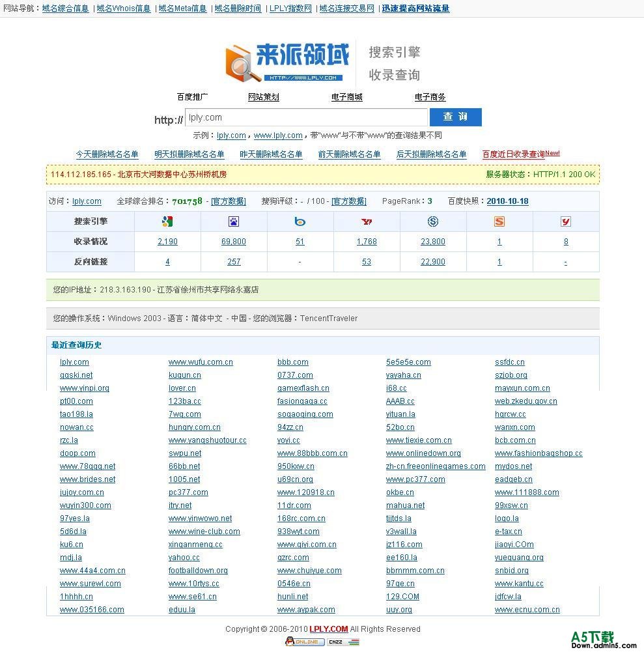Click the 电子商务 link
This screenshot has height=652, width=644.
click(430, 97)
